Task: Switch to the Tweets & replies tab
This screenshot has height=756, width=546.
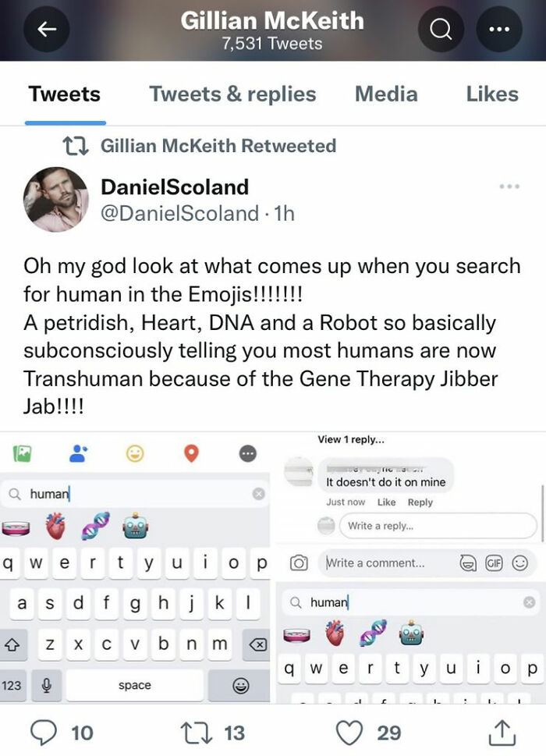Action: point(232,94)
